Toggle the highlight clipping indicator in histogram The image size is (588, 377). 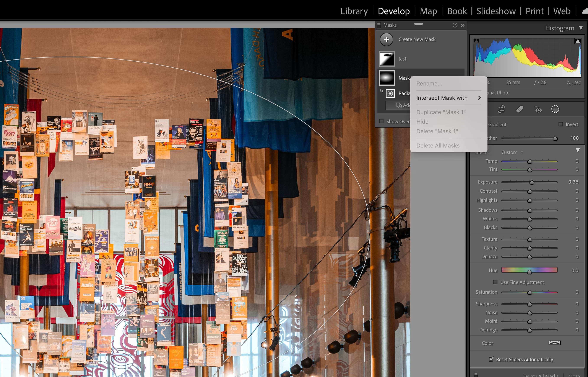pos(577,41)
